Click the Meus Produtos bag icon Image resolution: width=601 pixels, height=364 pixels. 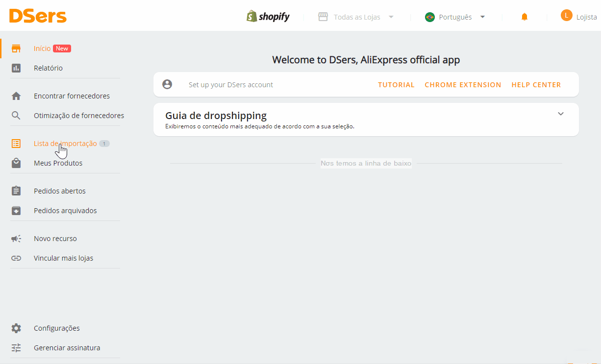click(x=16, y=163)
